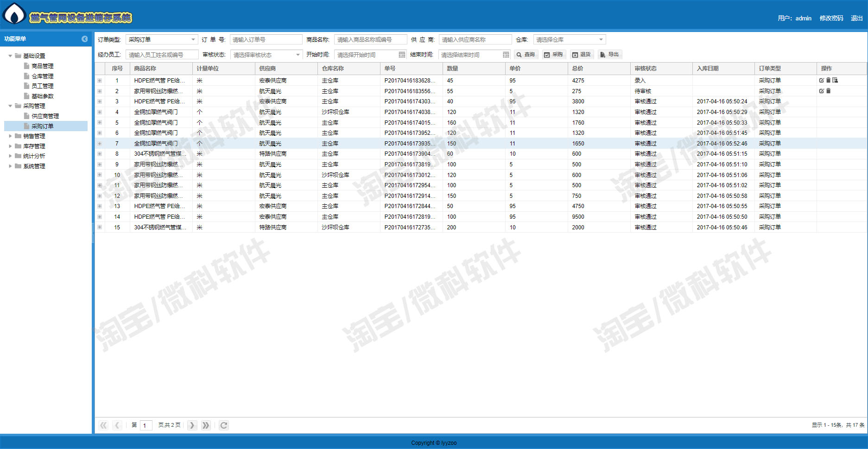
Task: Open 基础参数 in the menu tree
Action: [x=42, y=96]
